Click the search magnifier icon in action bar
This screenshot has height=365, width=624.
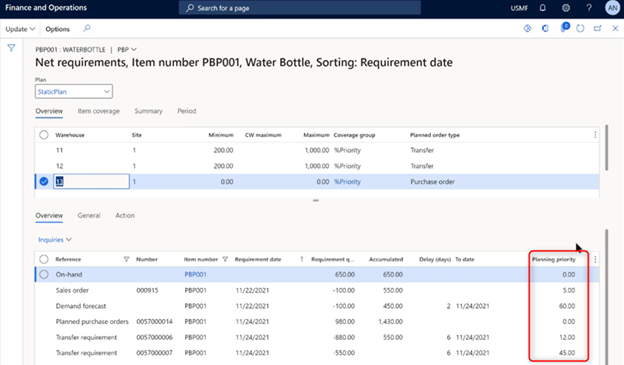click(x=87, y=28)
